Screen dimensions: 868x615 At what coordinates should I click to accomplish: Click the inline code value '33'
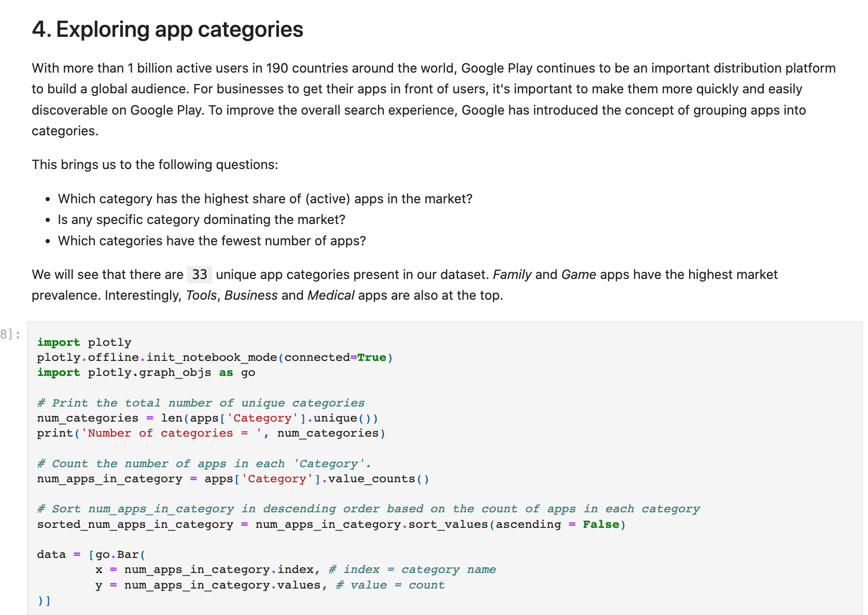click(200, 275)
